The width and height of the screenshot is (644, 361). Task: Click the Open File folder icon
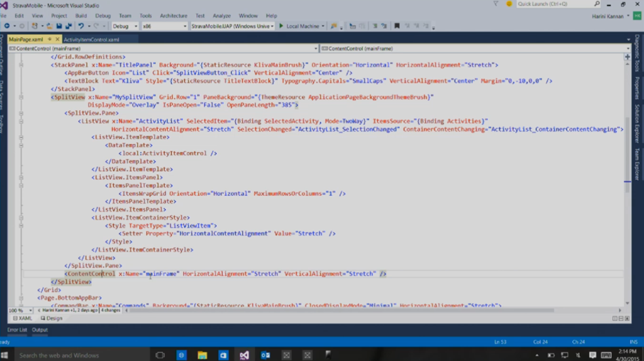point(49,26)
